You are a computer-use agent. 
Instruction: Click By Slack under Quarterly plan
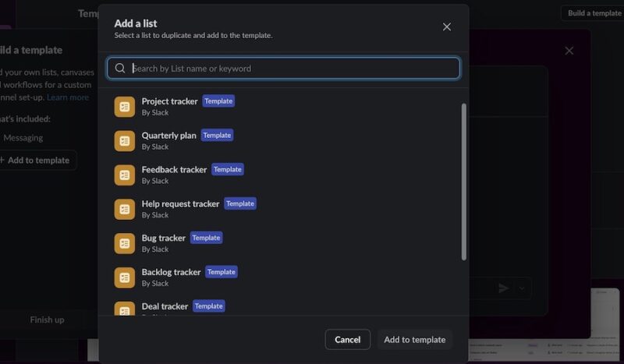pos(155,147)
